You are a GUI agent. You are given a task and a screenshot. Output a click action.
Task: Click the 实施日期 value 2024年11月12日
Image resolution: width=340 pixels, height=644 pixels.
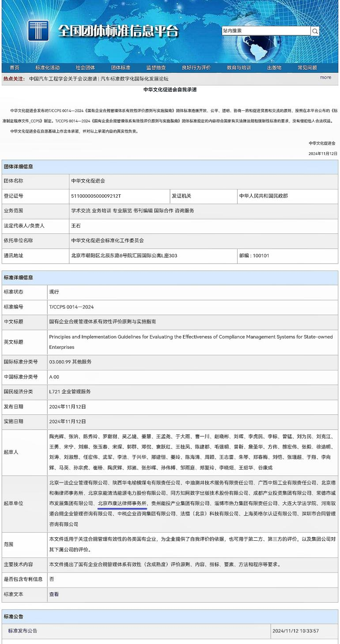pos(67,422)
